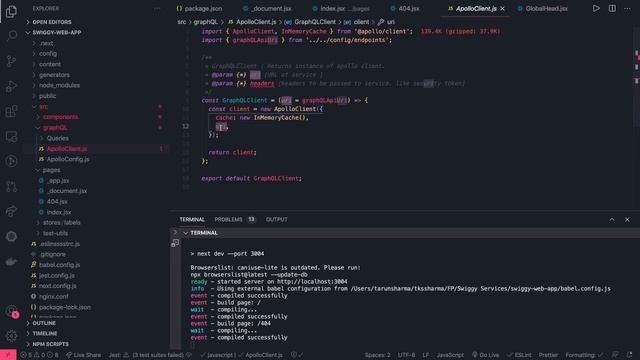The height and width of the screenshot is (360, 640).
Task: Click graphQL folder in the breadcrumb
Action: 206,22
